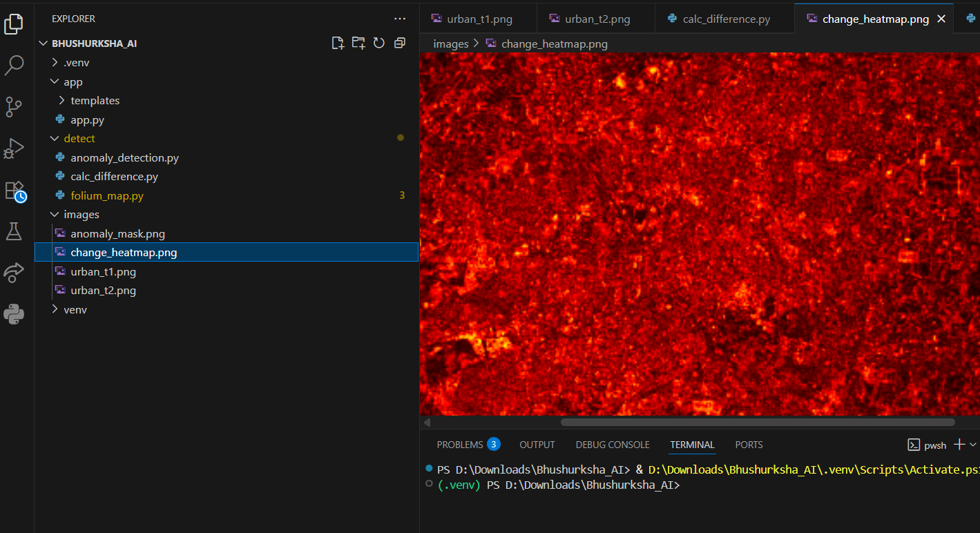The width and height of the screenshot is (980, 533).
Task: Click the modified dot next to detect folder
Action: coord(400,138)
